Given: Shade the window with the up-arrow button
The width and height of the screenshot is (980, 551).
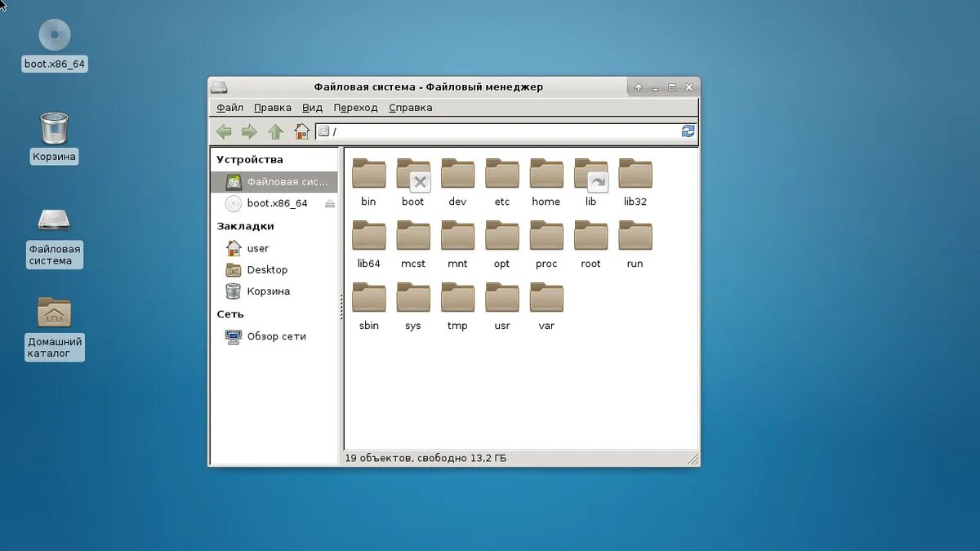Looking at the screenshot, I should 638,87.
